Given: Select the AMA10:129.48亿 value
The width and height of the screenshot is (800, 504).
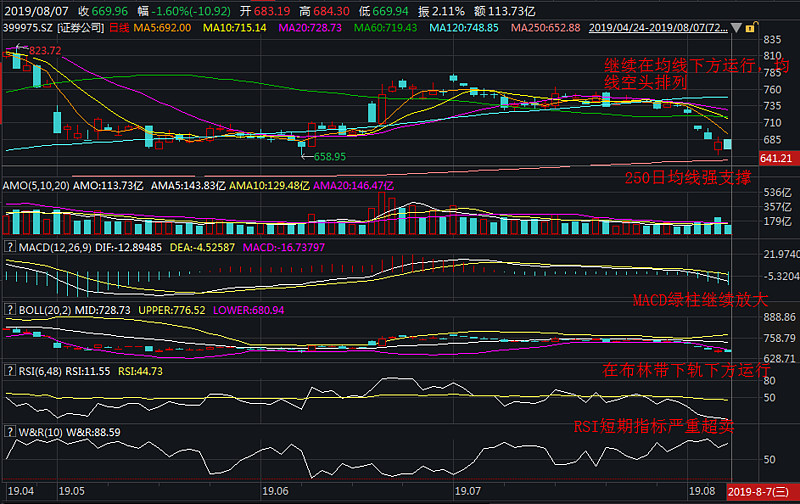Looking at the screenshot, I should click(x=269, y=186).
